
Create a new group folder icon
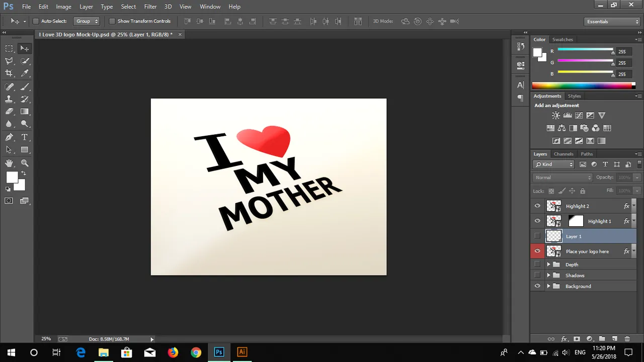pos(602,339)
